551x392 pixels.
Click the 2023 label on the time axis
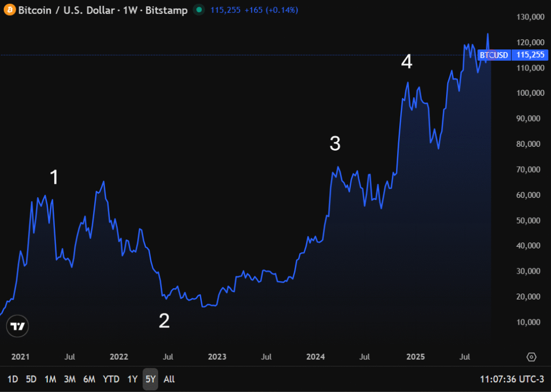(217, 357)
